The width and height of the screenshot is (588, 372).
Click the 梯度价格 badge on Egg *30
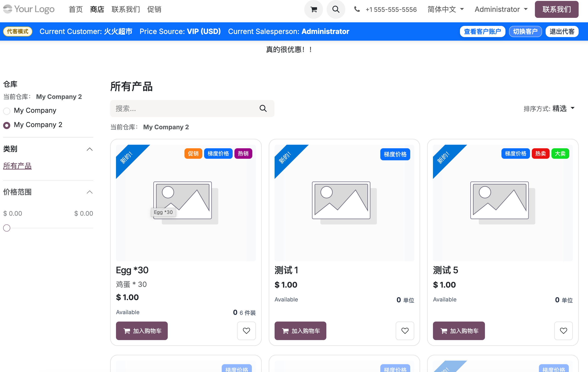pos(218,153)
